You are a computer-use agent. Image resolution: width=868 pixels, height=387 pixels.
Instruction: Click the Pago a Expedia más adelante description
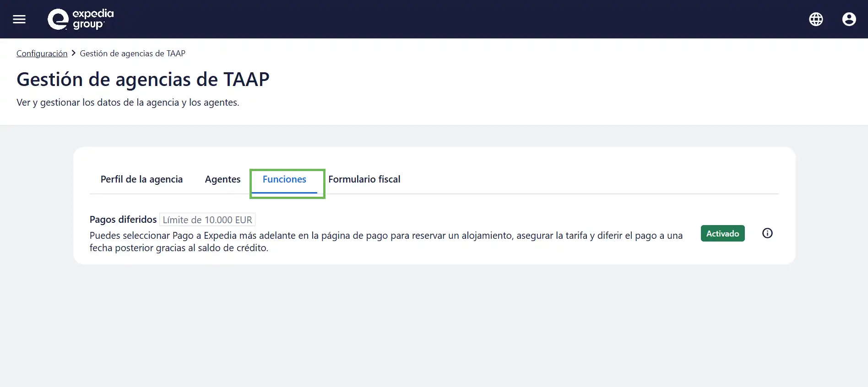coord(385,236)
